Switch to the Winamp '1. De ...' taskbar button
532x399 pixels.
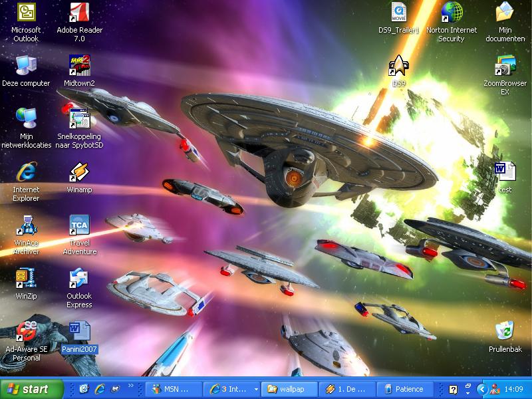pos(347,389)
